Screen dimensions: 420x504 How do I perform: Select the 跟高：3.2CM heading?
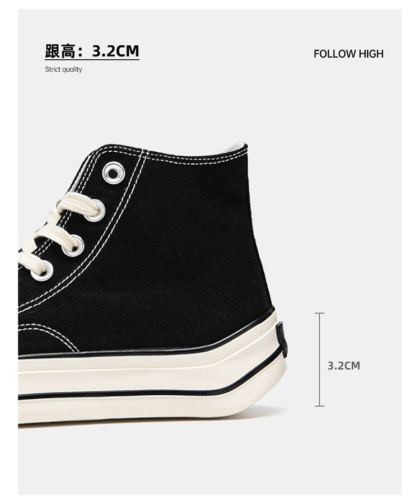click(92, 51)
